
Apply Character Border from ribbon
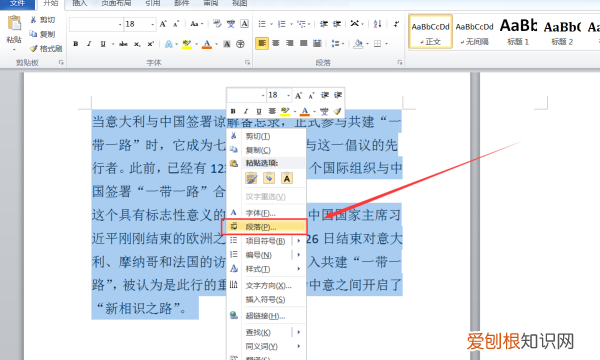245,24
